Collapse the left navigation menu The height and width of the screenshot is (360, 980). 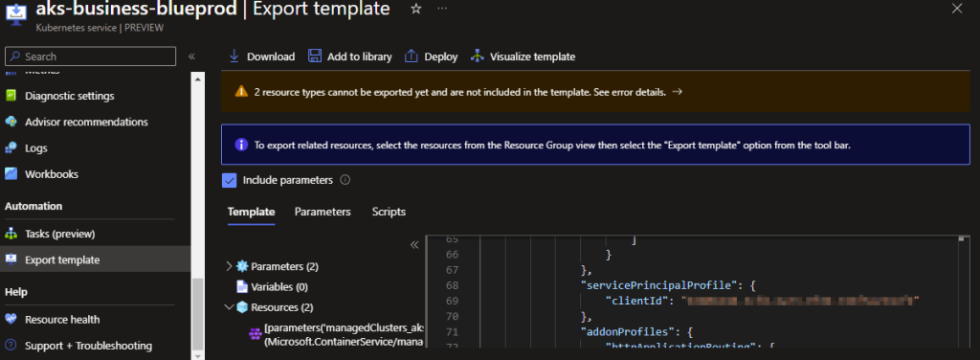point(191,56)
